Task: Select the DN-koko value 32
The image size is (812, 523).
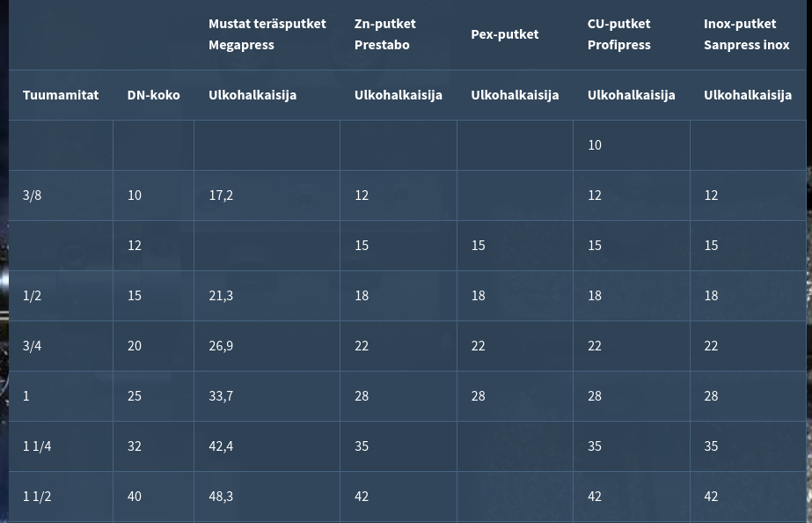Action: click(x=135, y=446)
